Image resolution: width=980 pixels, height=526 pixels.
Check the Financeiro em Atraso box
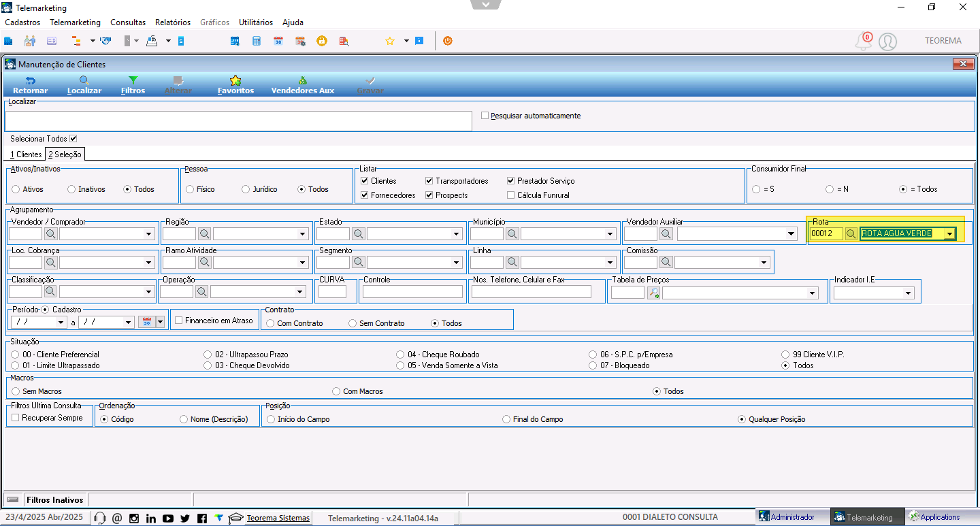(x=179, y=320)
